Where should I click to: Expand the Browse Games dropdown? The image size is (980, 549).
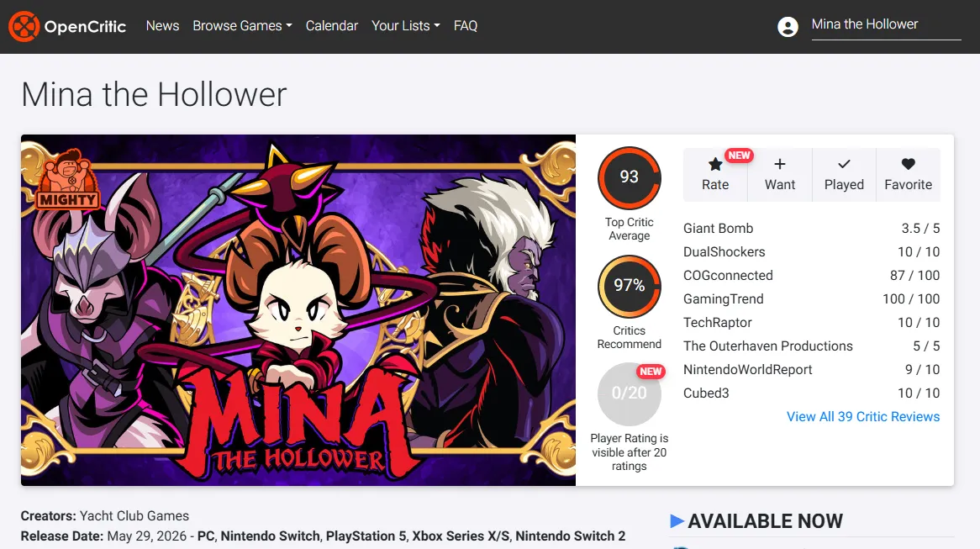[x=243, y=25]
